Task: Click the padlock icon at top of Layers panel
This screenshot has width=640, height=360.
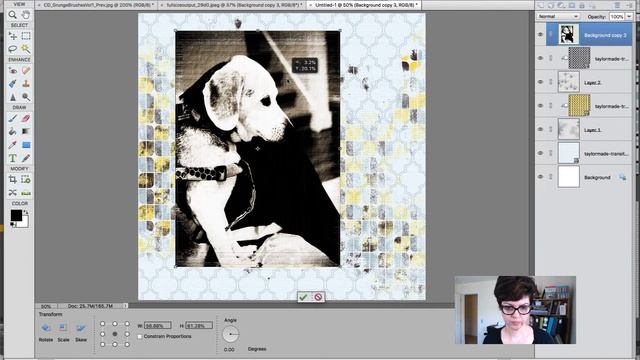Action: tap(582, 5)
